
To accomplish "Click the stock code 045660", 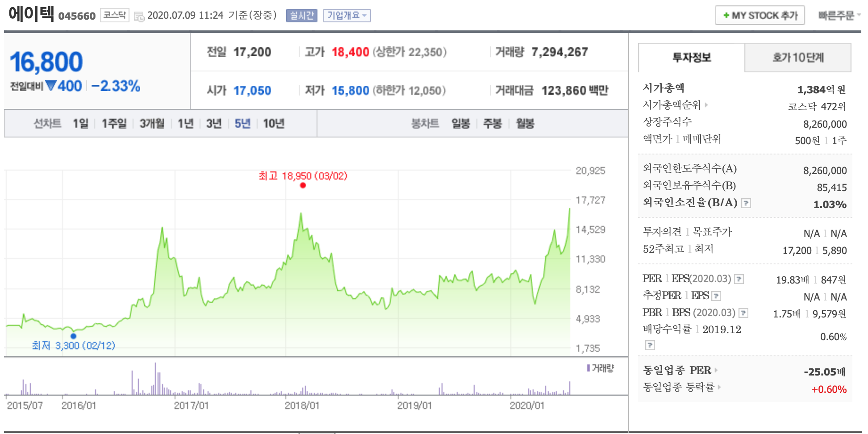I will click(x=77, y=16).
